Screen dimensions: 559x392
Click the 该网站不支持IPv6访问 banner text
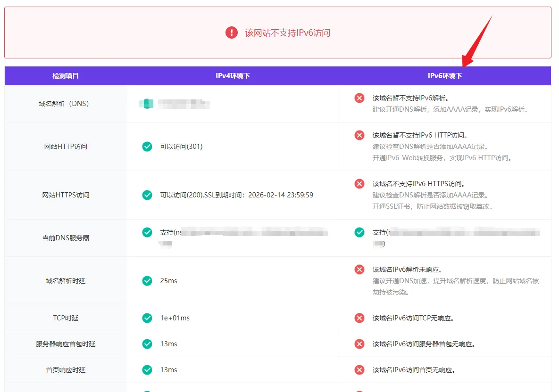pyautogui.click(x=288, y=33)
